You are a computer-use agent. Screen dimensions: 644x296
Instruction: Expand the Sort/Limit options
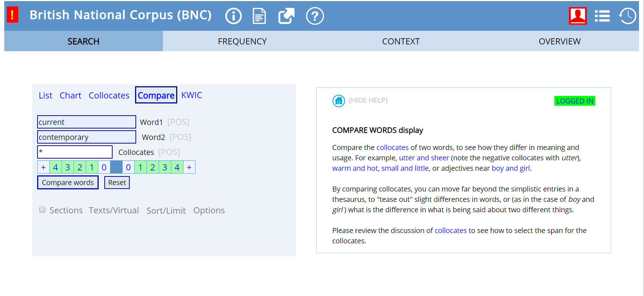click(166, 210)
